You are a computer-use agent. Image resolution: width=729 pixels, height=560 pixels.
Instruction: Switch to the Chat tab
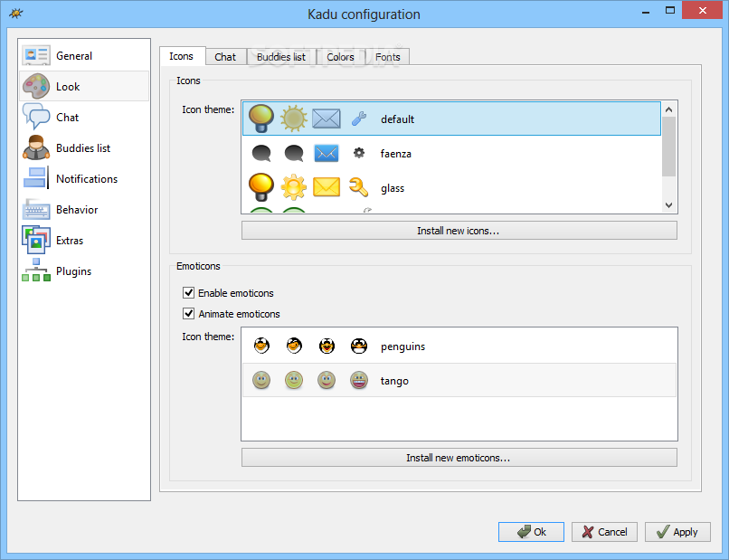(x=225, y=57)
